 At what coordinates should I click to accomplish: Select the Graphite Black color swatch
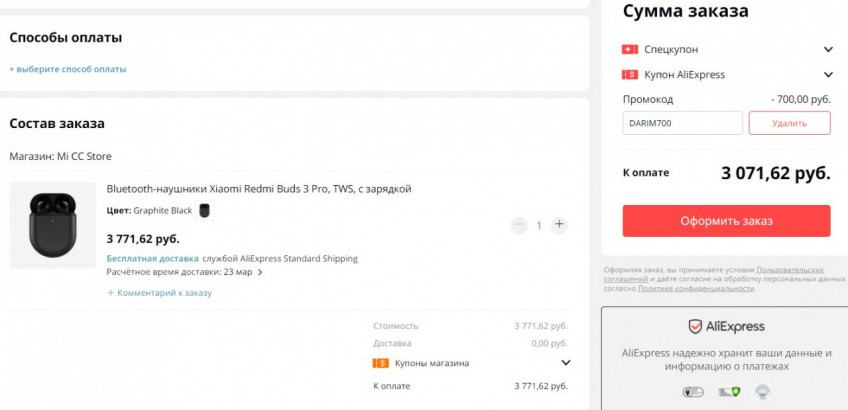coord(204,210)
